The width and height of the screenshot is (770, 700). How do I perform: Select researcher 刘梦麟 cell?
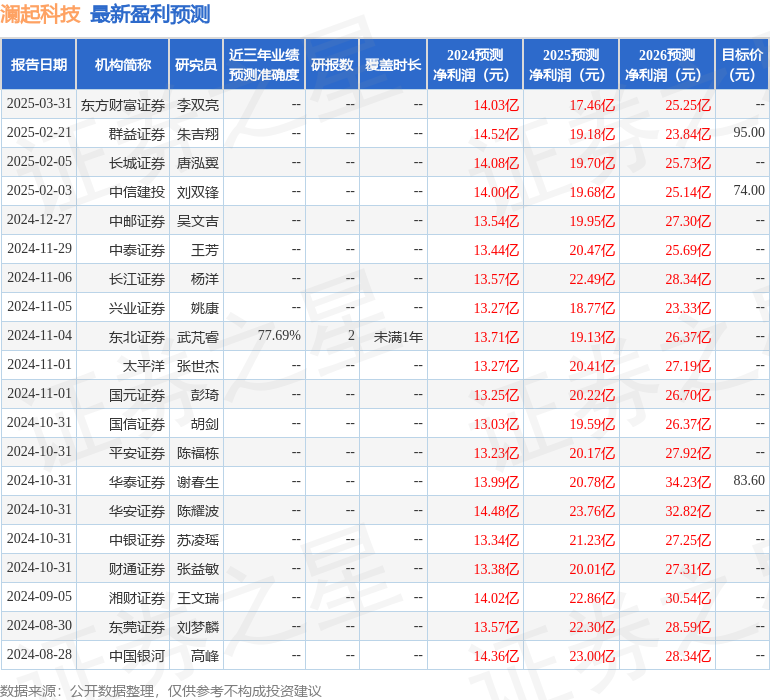tap(198, 627)
